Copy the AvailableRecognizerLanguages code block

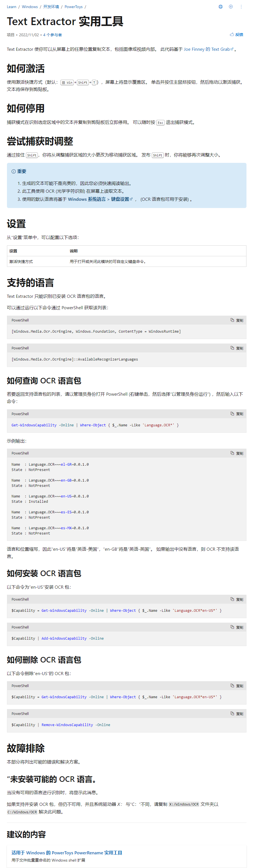(237, 348)
